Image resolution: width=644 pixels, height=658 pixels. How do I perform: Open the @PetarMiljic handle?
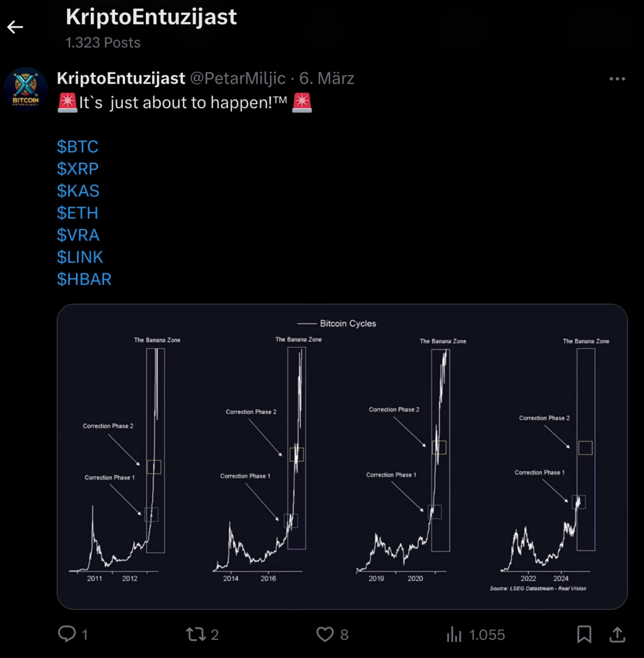click(x=238, y=78)
